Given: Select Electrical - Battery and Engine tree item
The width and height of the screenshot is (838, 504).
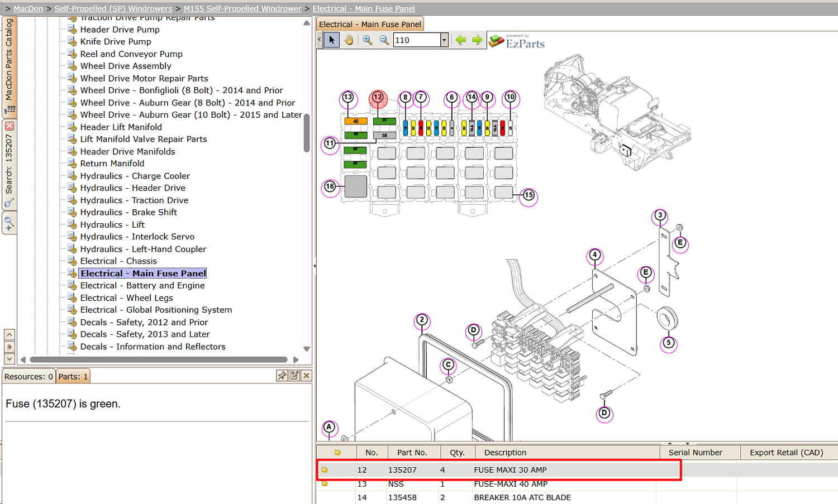Looking at the screenshot, I should pos(142,285).
